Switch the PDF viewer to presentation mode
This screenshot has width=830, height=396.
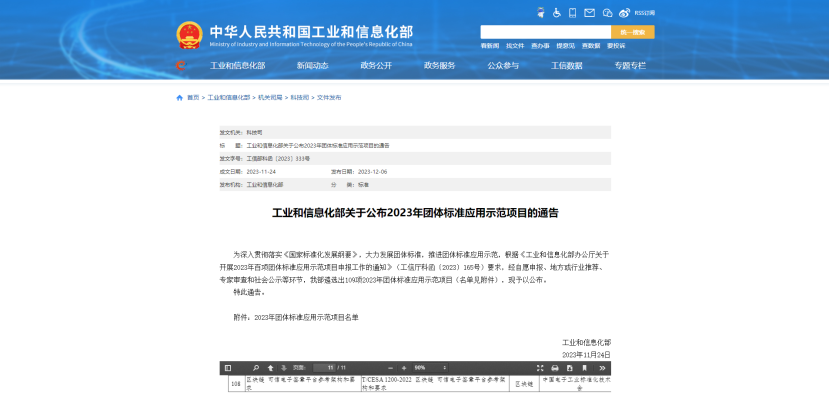coord(540,368)
